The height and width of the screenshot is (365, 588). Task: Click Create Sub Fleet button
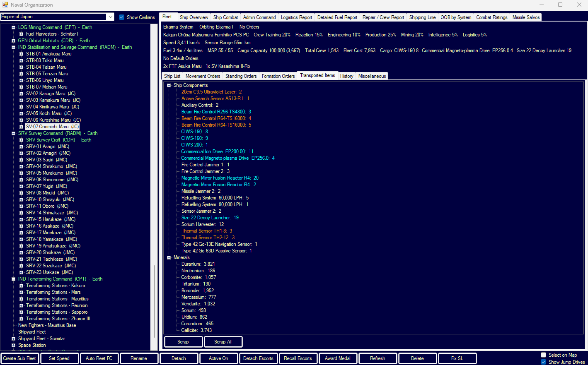tap(19, 358)
